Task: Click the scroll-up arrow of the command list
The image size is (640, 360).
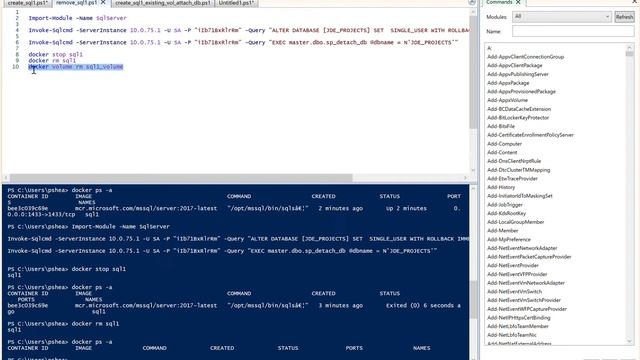Action: tap(629, 47)
